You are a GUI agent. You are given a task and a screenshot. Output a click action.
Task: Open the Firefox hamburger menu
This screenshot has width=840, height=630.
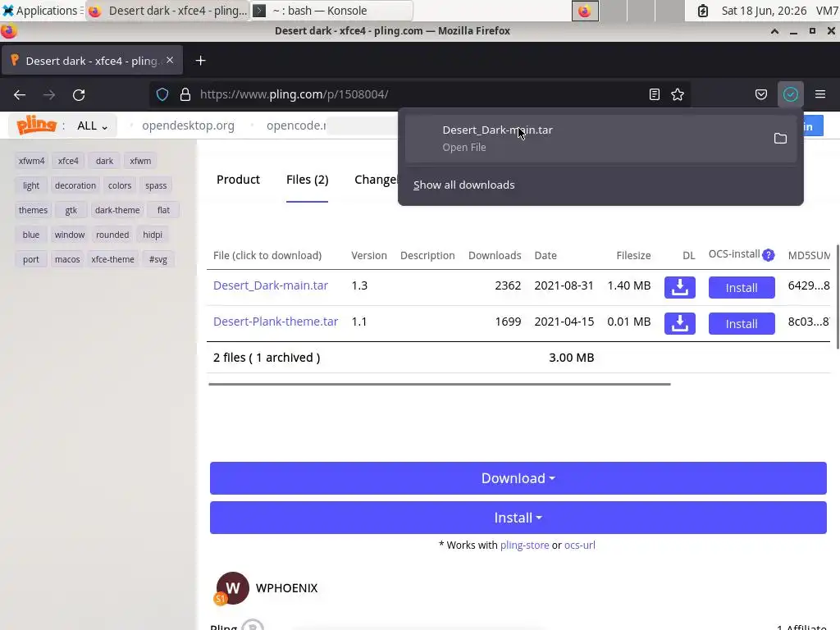[820, 95]
